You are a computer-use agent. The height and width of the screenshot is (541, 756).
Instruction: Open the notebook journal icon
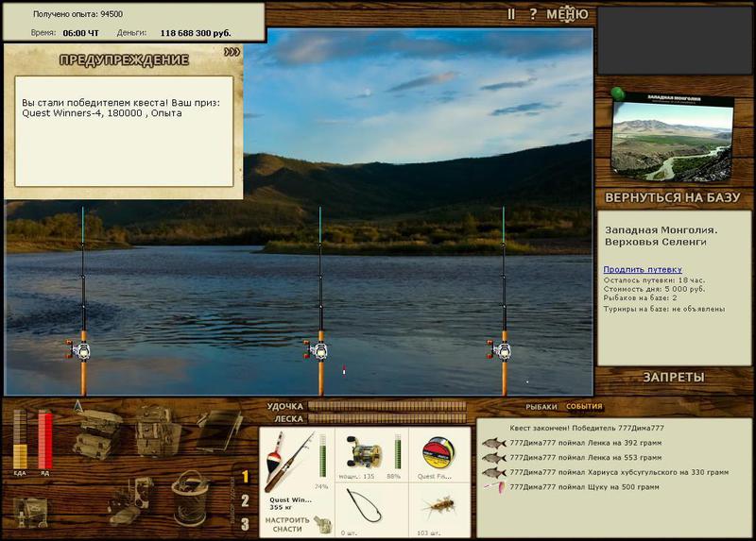coord(219,431)
